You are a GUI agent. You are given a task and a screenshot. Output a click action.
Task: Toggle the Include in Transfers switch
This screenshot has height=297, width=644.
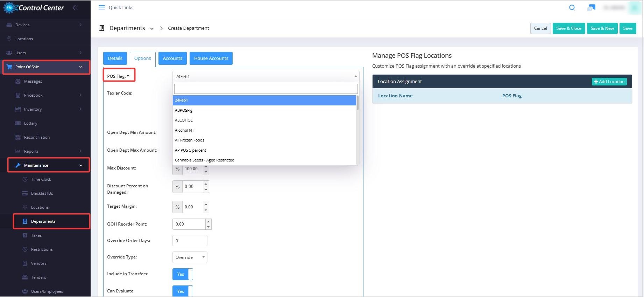tap(183, 274)
